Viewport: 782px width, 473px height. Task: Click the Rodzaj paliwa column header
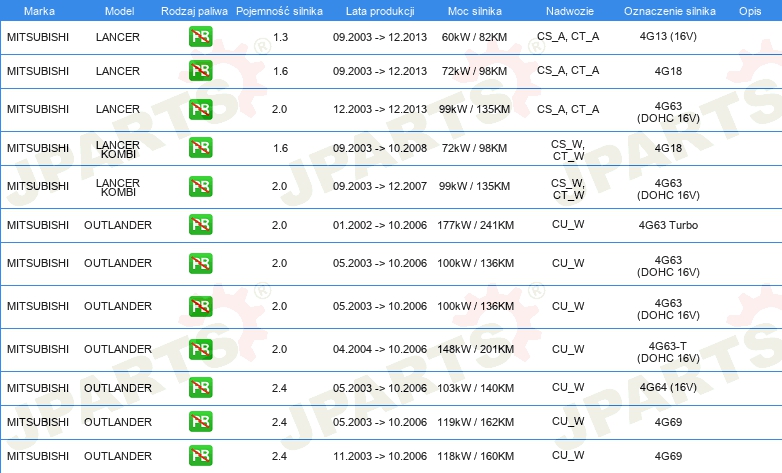coord(194,11)
